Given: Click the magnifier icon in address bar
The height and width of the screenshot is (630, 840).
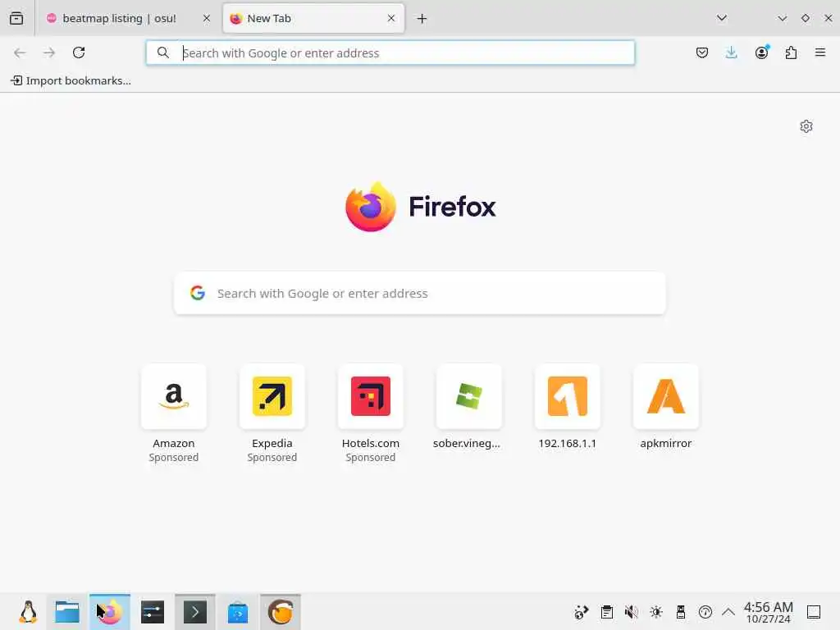Looking at the screenshot, I should click(163, 52).
